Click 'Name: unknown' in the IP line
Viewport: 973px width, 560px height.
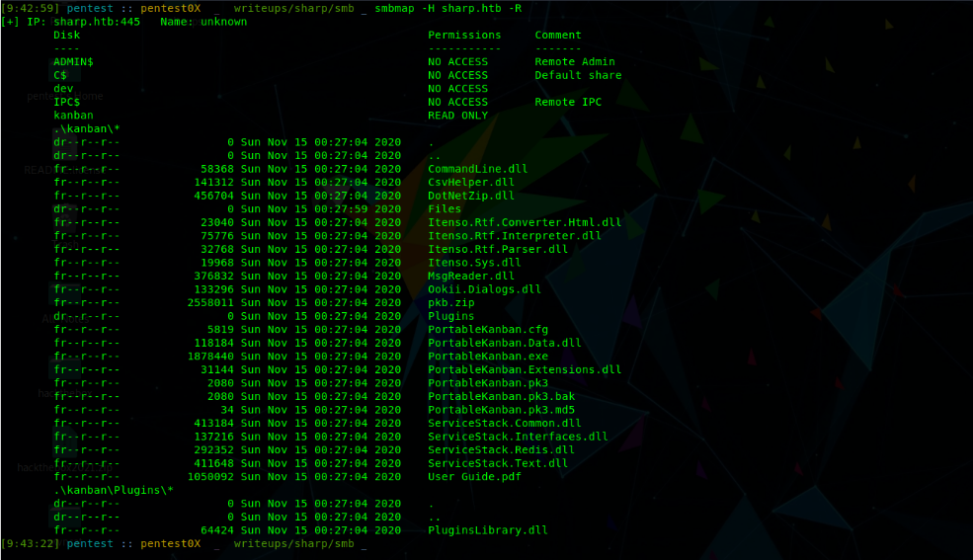coord(203,22)
